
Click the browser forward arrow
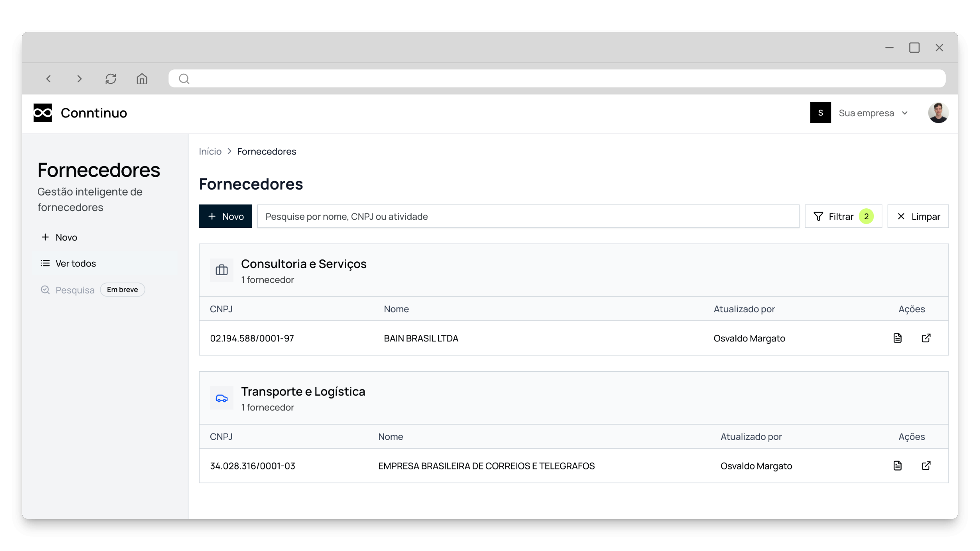(x=79, y=79)
